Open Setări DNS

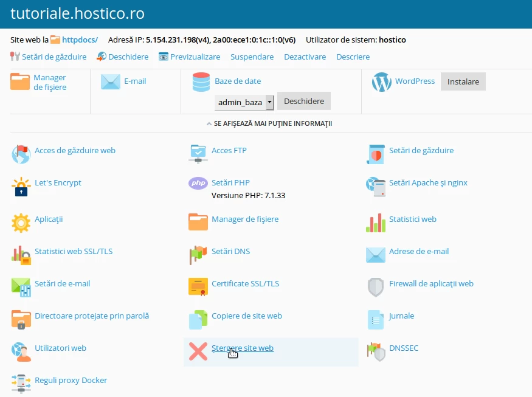[x=231, y=251]
